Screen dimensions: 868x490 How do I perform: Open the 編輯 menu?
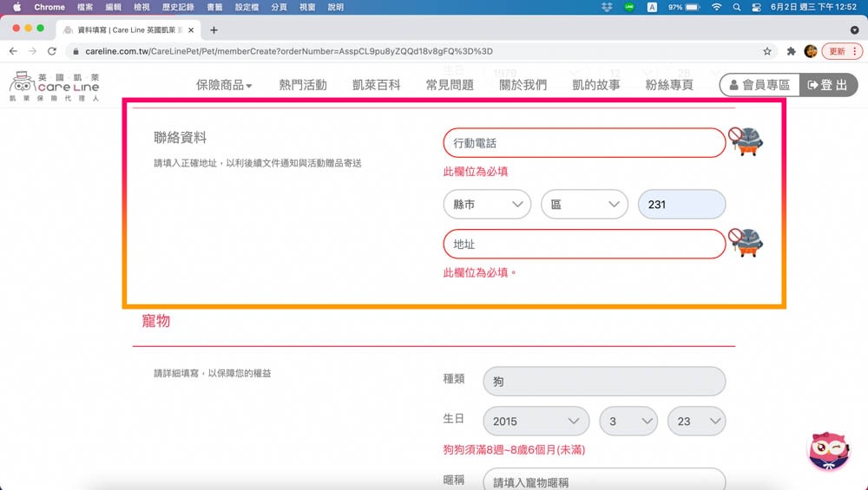tap(113, 7)
